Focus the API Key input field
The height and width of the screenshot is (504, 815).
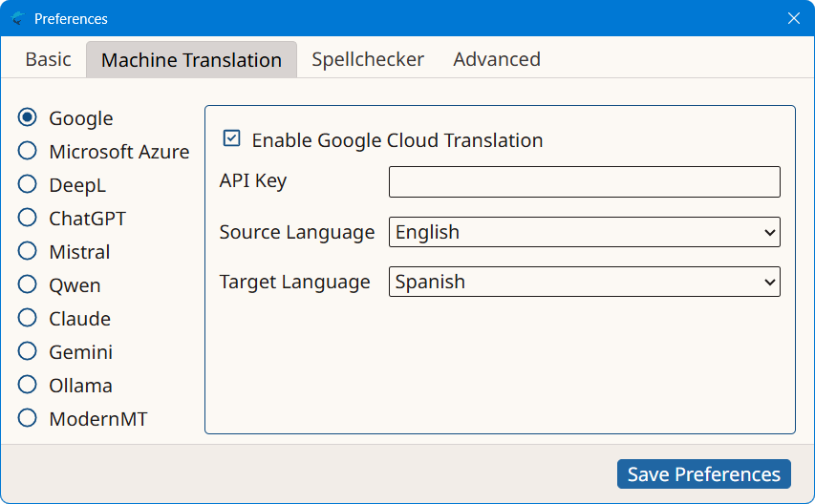tap(584, 181)
